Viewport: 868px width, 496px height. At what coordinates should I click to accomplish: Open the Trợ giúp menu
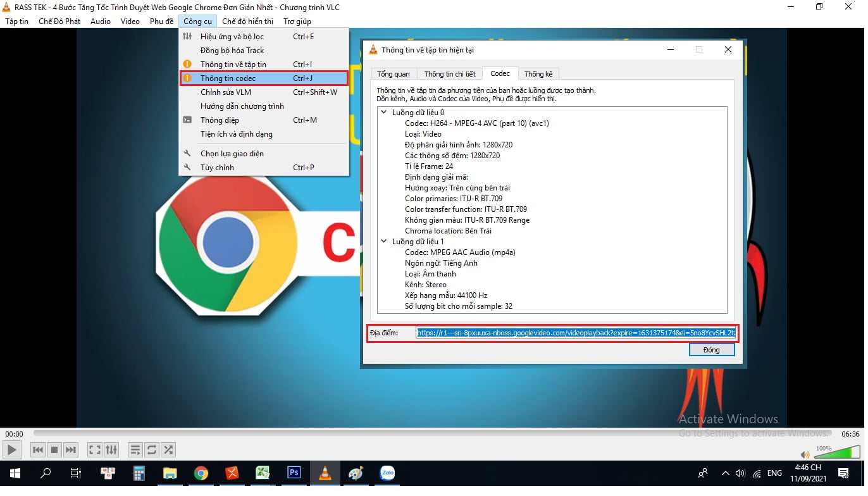click(x=297, y=22)
